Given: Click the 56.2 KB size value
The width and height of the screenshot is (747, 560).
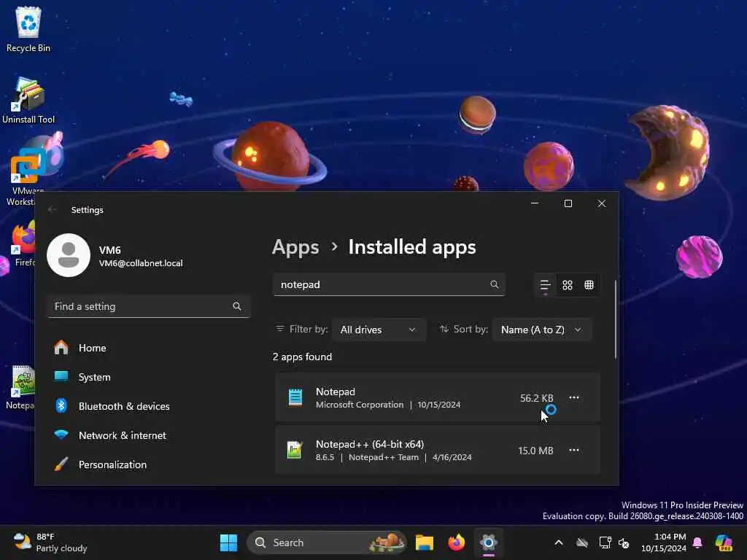Looking at the screenshot, I should 536,398.
